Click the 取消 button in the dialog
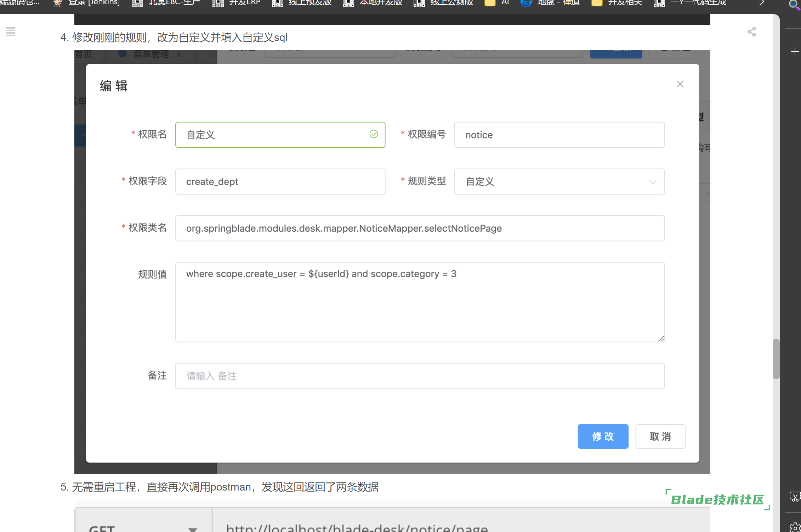 pyautogui.click(x=660, y=436)
